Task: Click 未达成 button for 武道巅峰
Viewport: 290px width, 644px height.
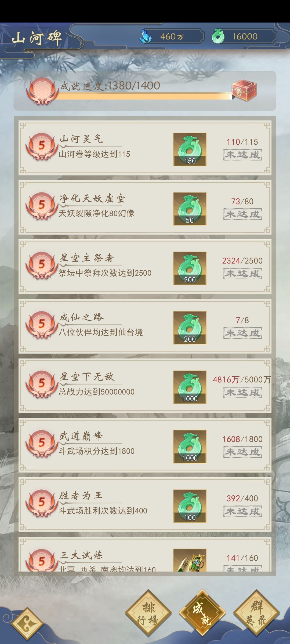Action: [243, 452]
